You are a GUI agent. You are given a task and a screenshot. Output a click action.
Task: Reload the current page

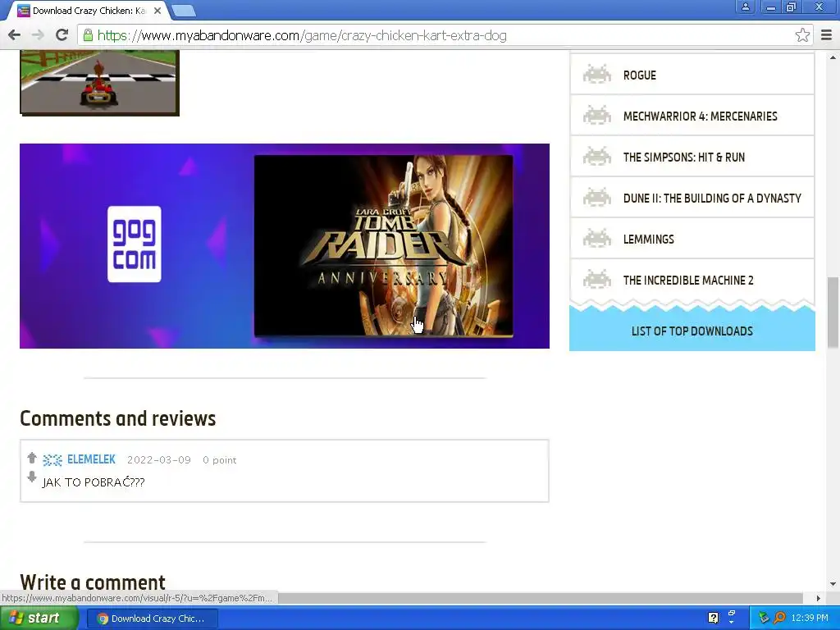[x=62, y=34]
